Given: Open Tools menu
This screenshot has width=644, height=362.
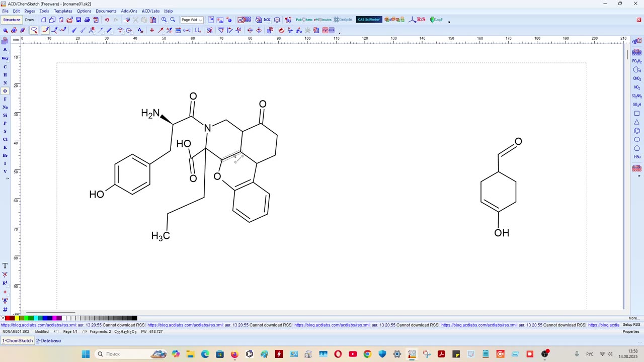Looking at the screenshot, I should pyautogui.click(x=44, y=11).
